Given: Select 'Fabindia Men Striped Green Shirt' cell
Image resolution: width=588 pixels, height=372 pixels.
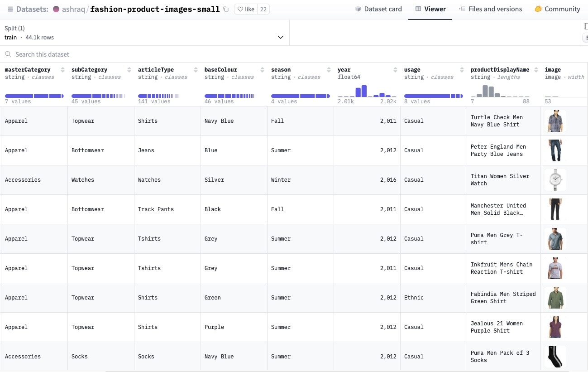Looking at the screenshot, I should pyautogui.click(x=504, y=298).
